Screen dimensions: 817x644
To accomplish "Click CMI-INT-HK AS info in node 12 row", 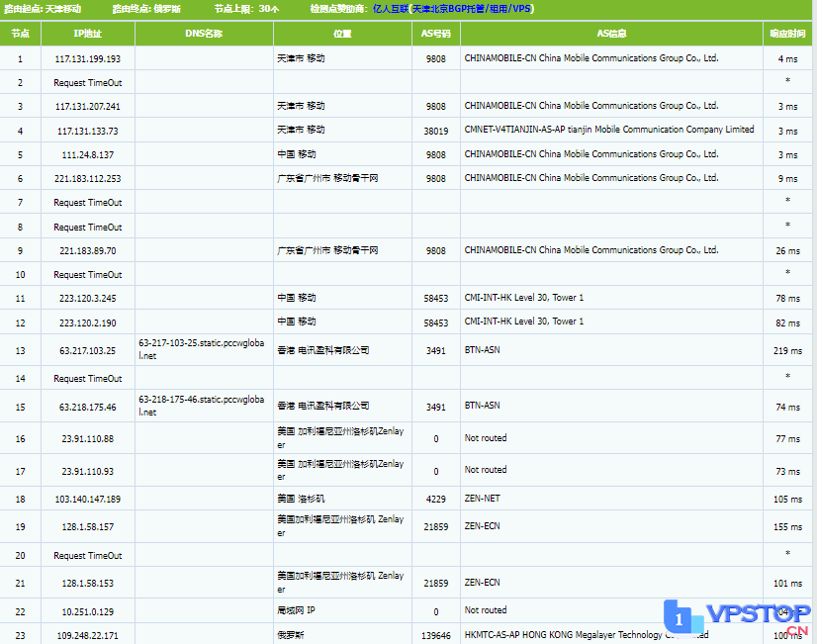I will coord(523,322).
